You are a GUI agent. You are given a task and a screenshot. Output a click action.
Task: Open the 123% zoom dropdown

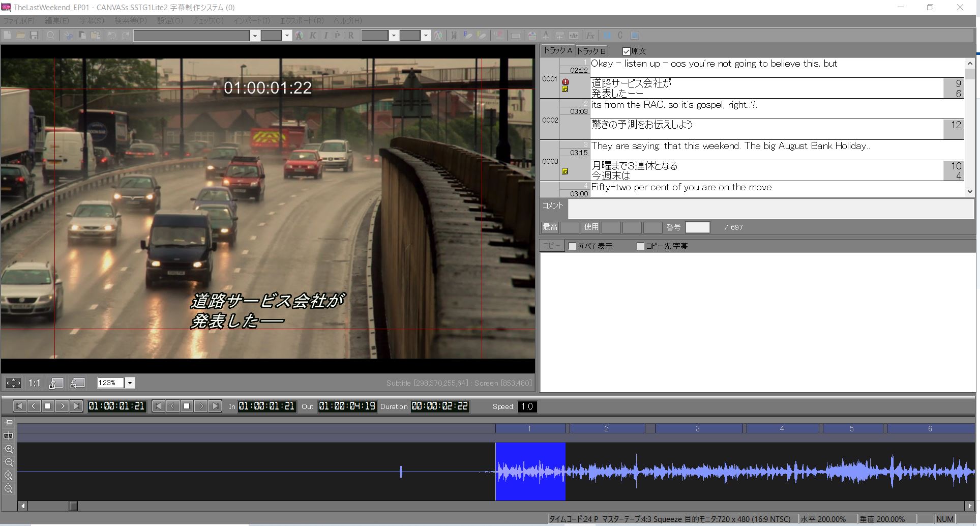pos(130,383)
